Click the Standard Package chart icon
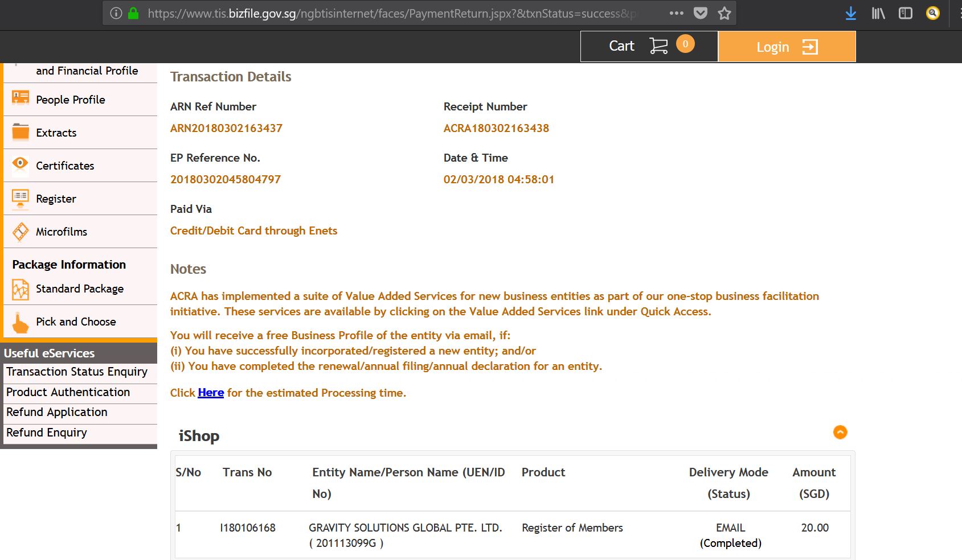Screen dimensions: 962x560 click(x=21, y=289)
